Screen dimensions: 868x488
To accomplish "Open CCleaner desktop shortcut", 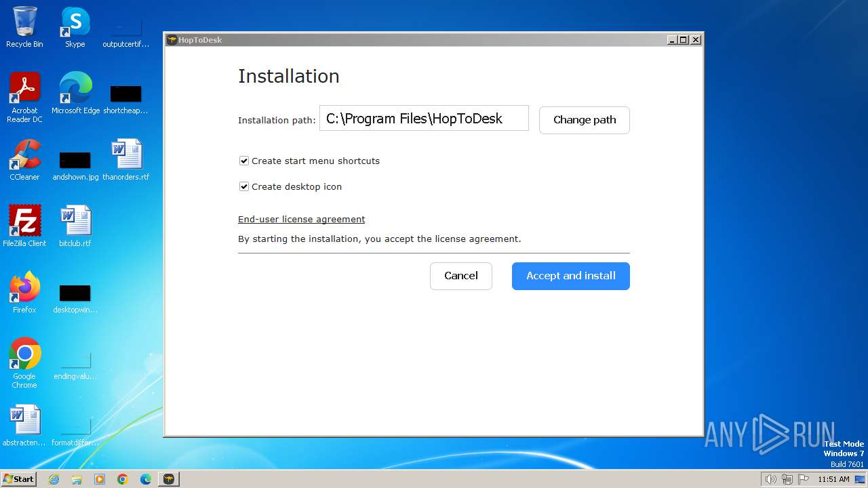I will pos(24,160).
